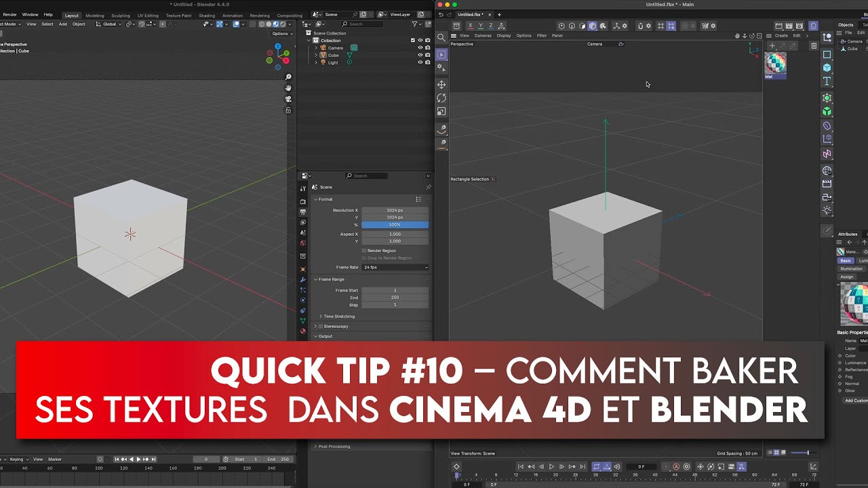The image size is (868, 488).
Task: Click Cinema 4D search magnifier icon
Action: click(x=441, y=37)
